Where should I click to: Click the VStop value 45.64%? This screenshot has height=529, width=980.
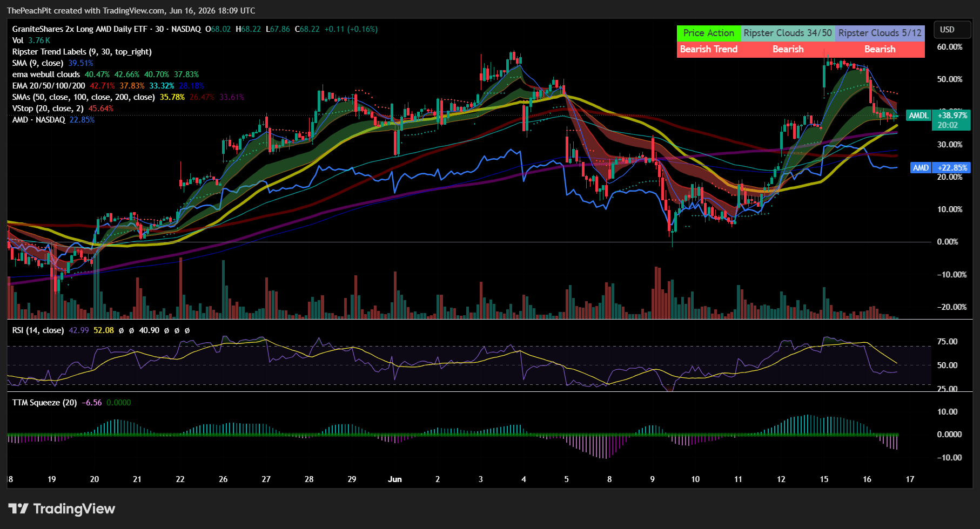pyautogui.click(x=101, y=108)
